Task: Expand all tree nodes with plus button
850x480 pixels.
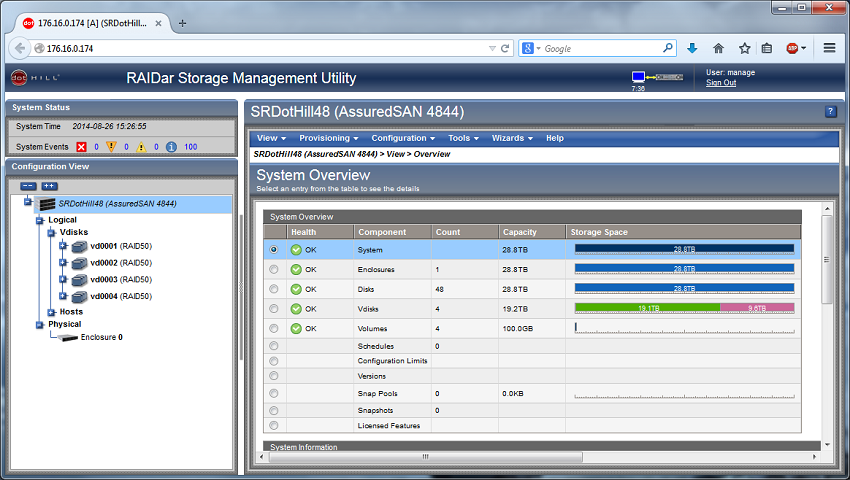Action: (49, 186)
